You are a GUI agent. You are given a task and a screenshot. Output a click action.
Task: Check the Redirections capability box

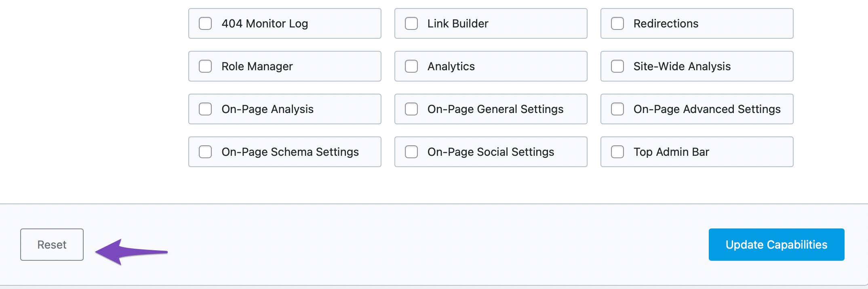point(617,23)
